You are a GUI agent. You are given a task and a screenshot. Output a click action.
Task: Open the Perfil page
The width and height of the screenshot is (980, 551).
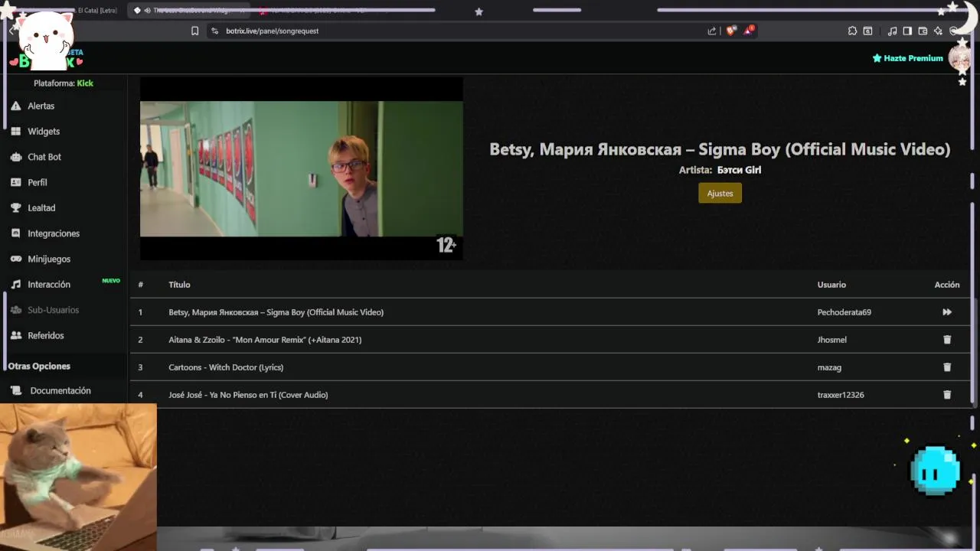pos(38,182)
